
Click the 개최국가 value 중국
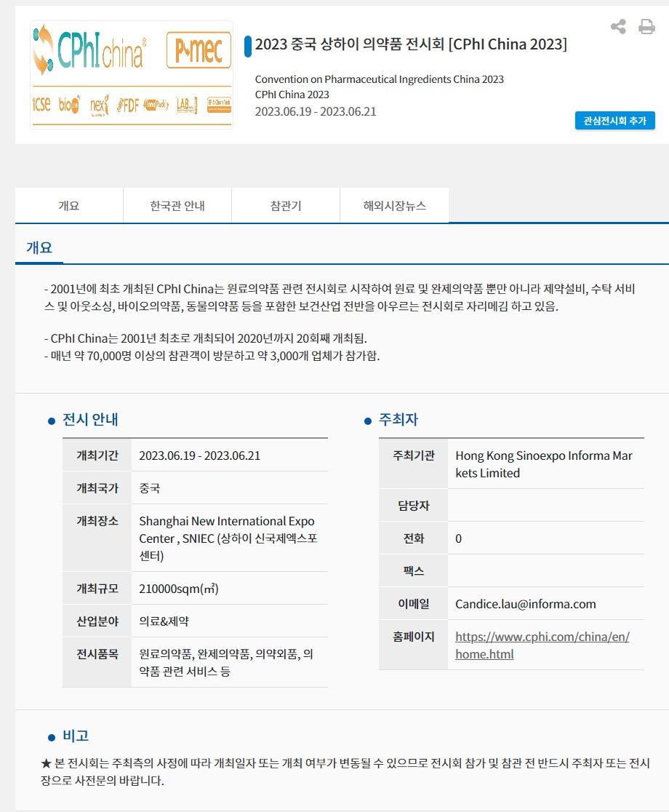150,488
